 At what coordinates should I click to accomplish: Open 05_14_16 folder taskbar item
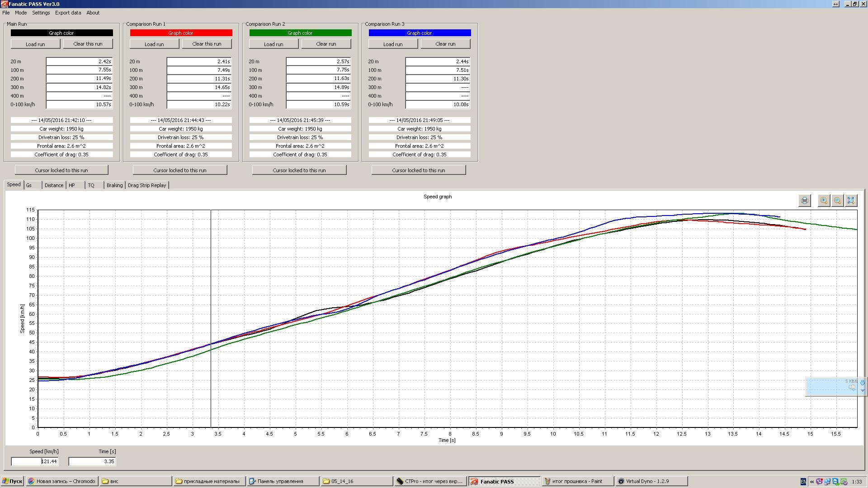tap(357, 481)
